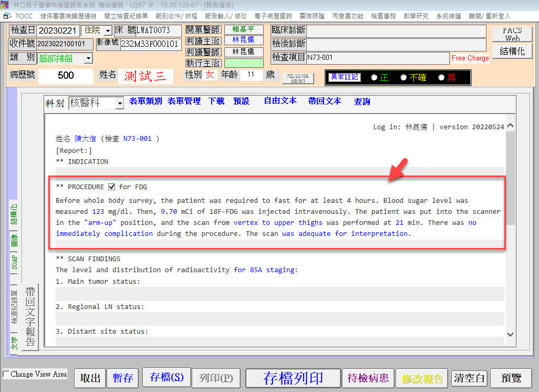The width and height of the screenshot is (539, 392).
Task: Open the 住院 dropdown
Action: pos(107,31)
